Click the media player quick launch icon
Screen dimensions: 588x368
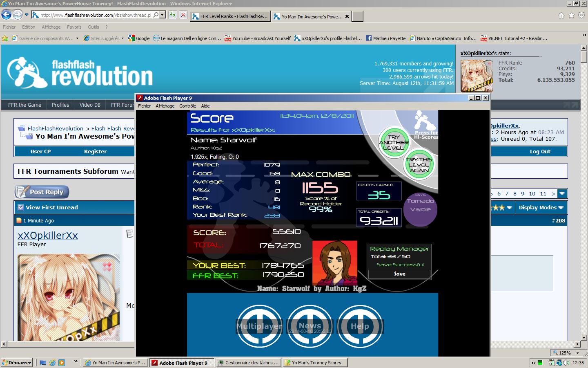[x=62, y=363]
